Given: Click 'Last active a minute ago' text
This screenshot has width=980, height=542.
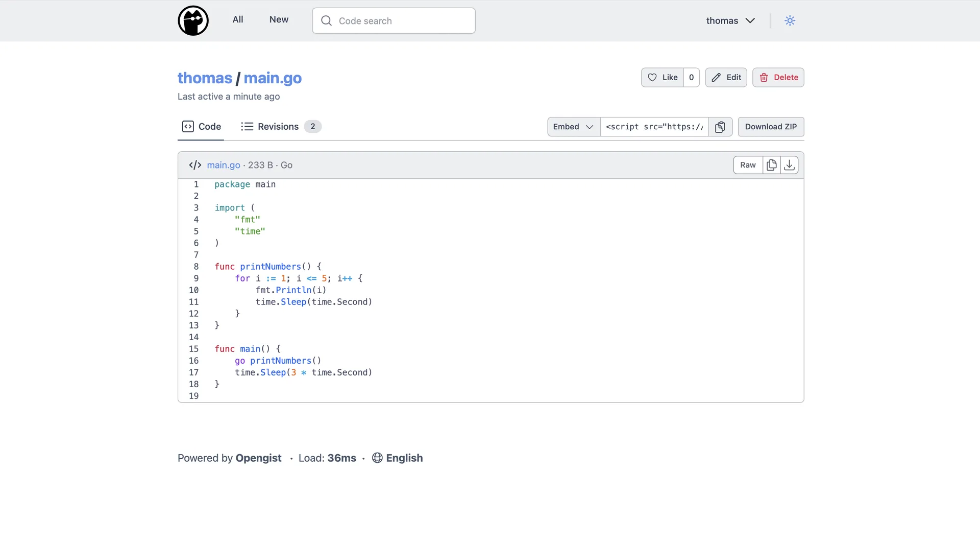Looking at the screenshot, I should [x=229, y=97].
